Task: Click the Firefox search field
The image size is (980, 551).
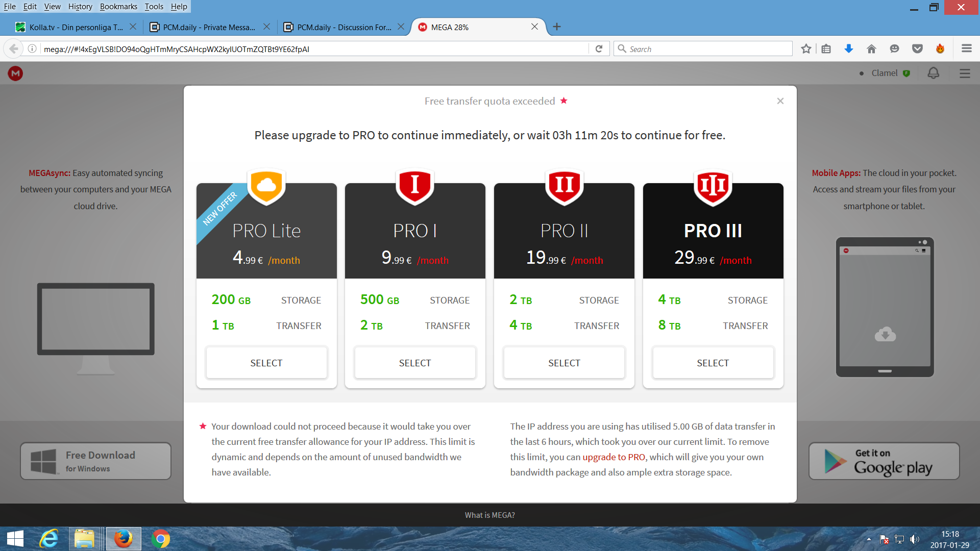Action: [x=707, y=49]
